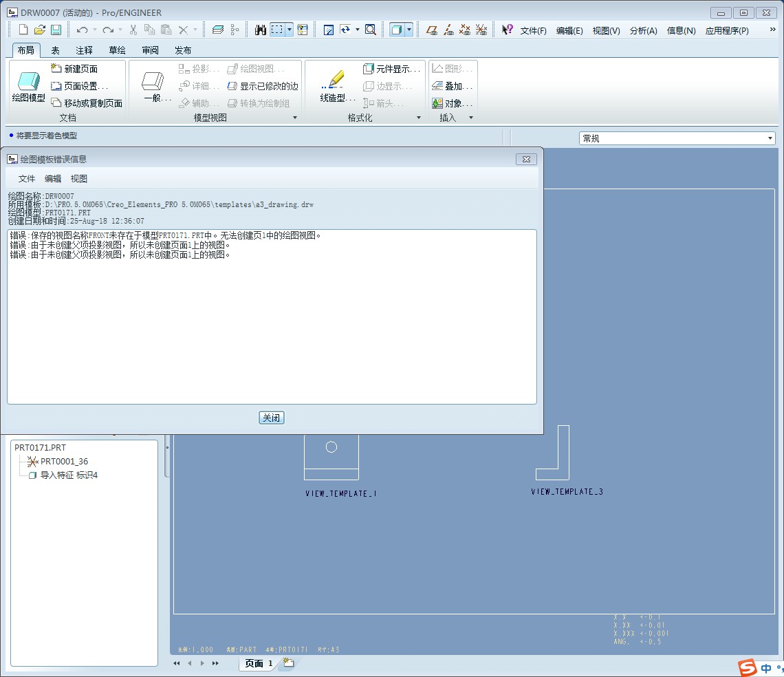Switch to the 表 ribbon tab

55,50
